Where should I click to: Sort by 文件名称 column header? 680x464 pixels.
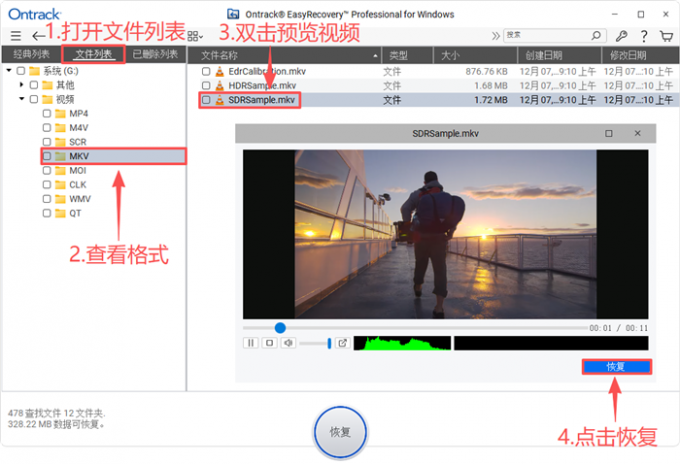(284, 56)
